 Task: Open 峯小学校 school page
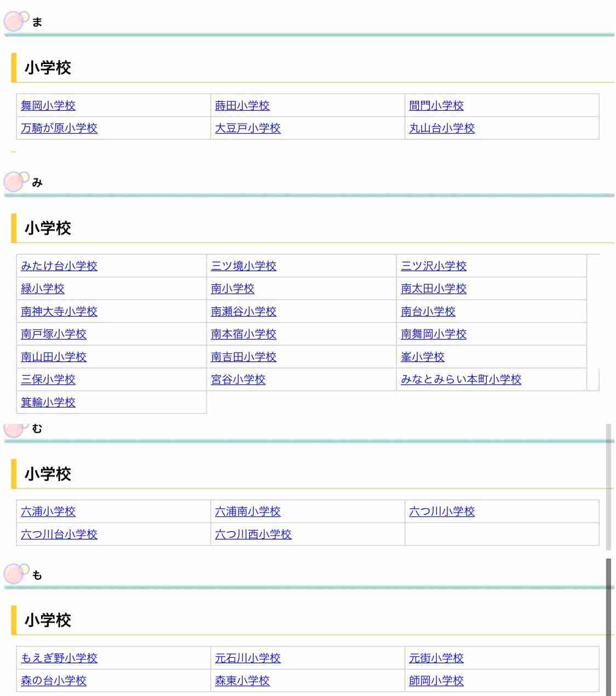pyautogui.click(x=423, y=357)
